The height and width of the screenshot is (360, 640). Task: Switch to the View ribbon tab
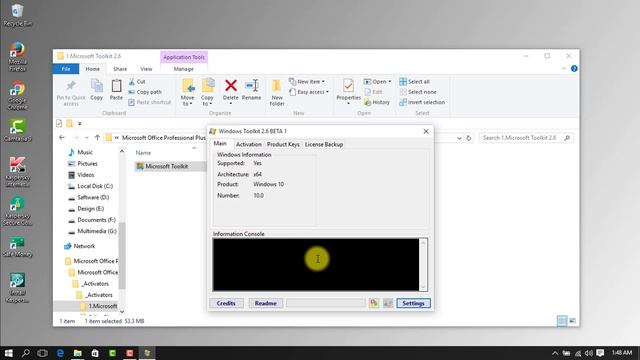pyautogui.click(x=146, y=69)
